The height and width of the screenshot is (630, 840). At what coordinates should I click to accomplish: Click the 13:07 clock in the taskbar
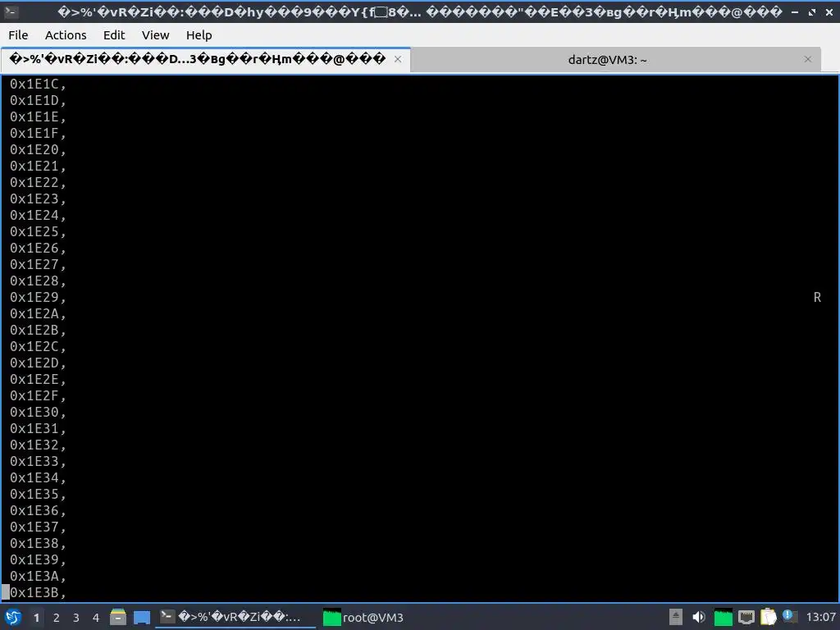click(820, 618)
